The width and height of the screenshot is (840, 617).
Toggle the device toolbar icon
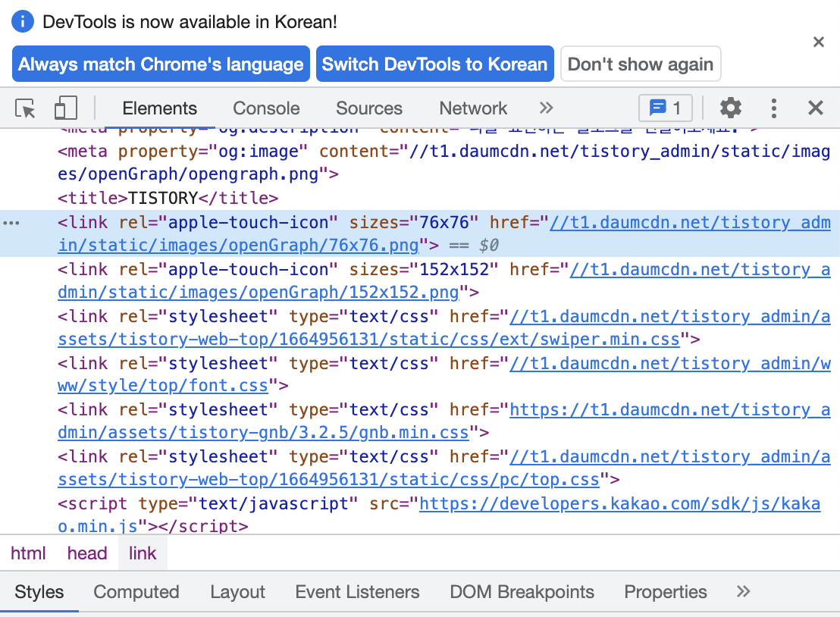[x=66, y=108]
